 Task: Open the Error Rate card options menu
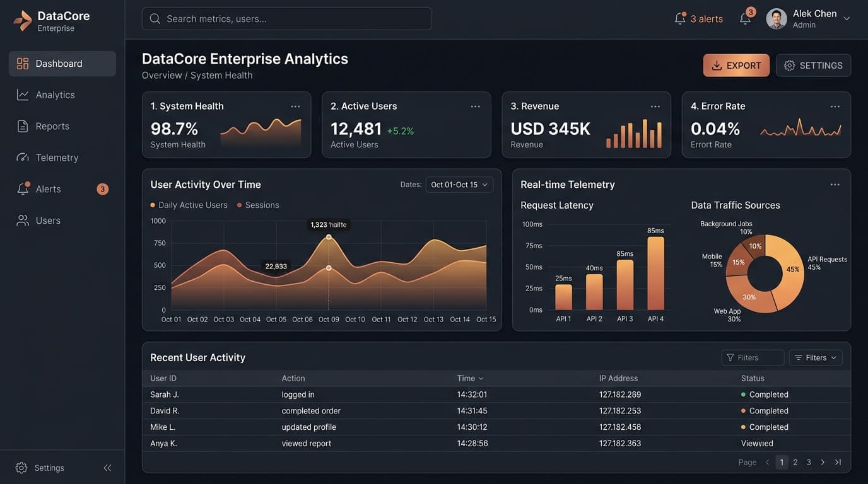pos(835,107)
